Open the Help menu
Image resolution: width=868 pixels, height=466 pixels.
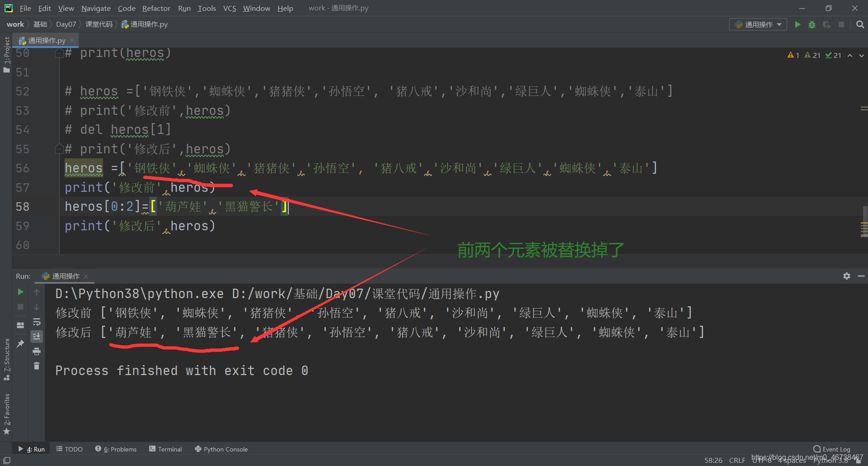[x=285, y=8]
